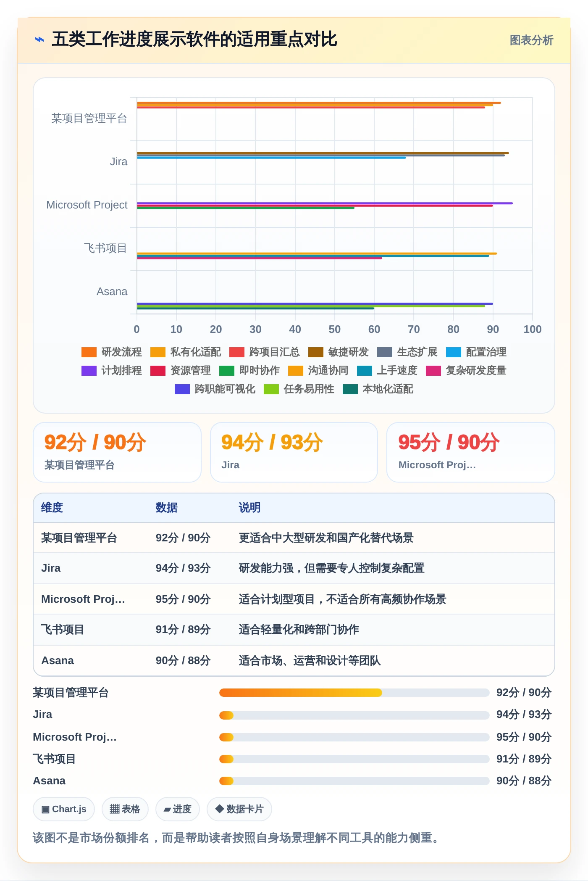588x881 pixels.
Task: Click the Asana axis label in chart
Action: [112, 292]
